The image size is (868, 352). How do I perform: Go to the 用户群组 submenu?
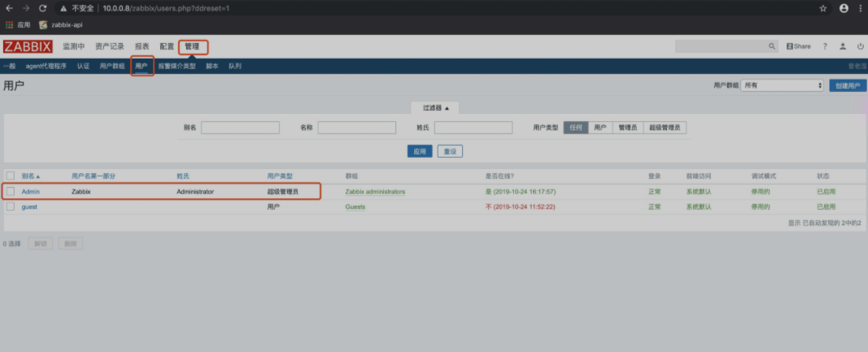tap(111, 67)
